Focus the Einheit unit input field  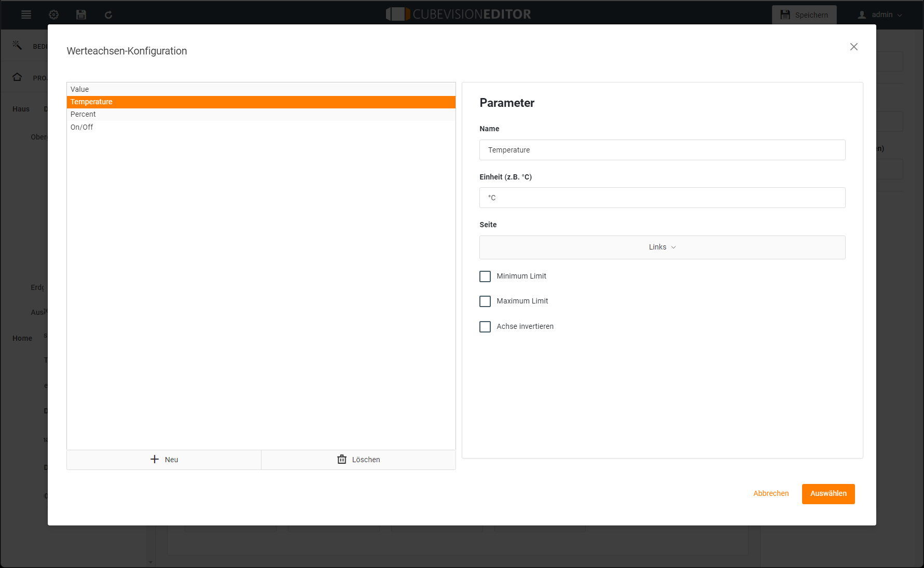(662, 198)
